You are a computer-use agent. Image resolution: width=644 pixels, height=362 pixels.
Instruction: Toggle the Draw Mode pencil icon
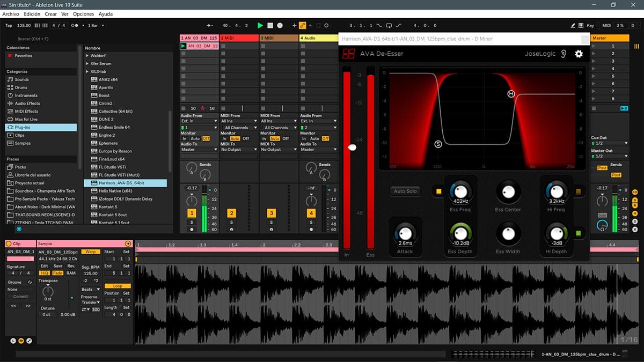573,25
